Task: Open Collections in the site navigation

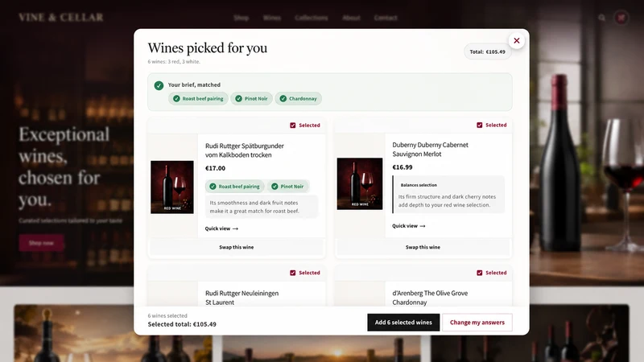Action: (312, 18)
